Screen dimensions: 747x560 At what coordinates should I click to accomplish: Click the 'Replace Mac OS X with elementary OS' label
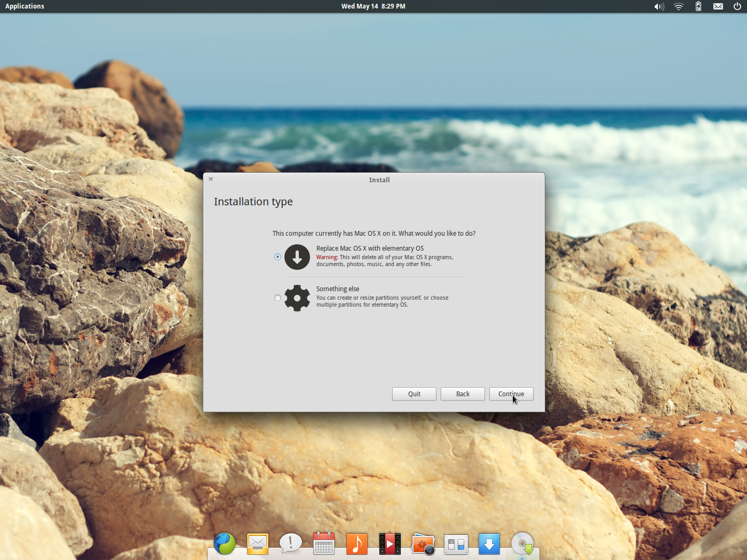coord(370,249)
